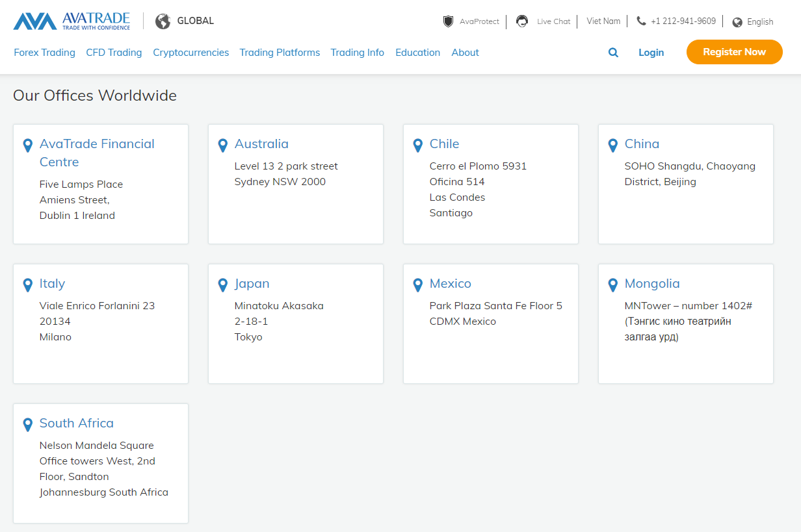
Task: Open the Trading Platforms menu
Action: (x=280, y=53)
